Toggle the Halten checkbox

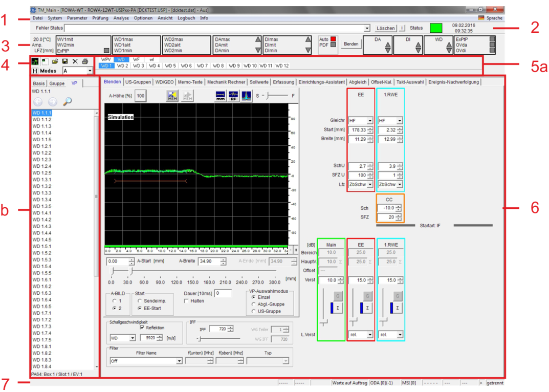point(186,301)
